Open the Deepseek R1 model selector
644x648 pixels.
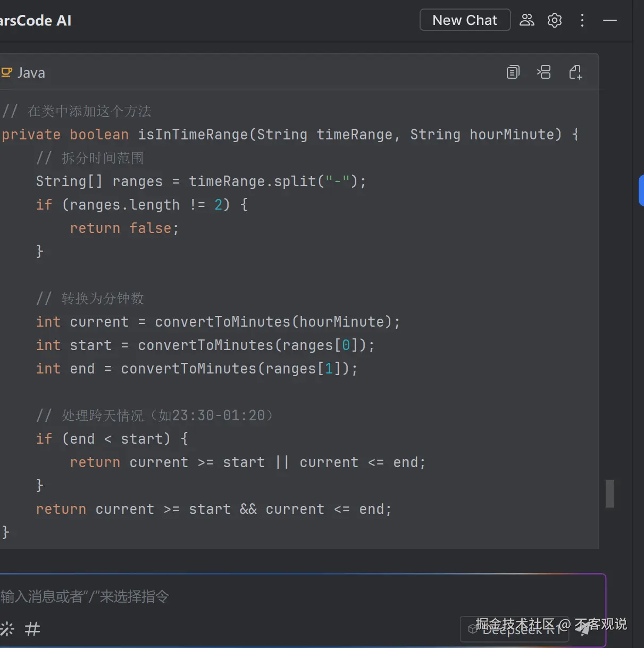point(514,630)
